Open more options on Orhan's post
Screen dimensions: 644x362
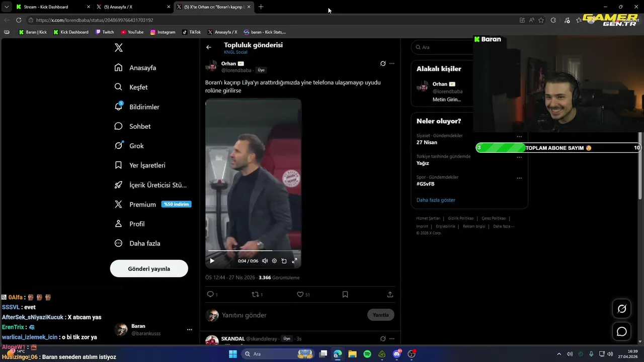click(x=392, y=63)
